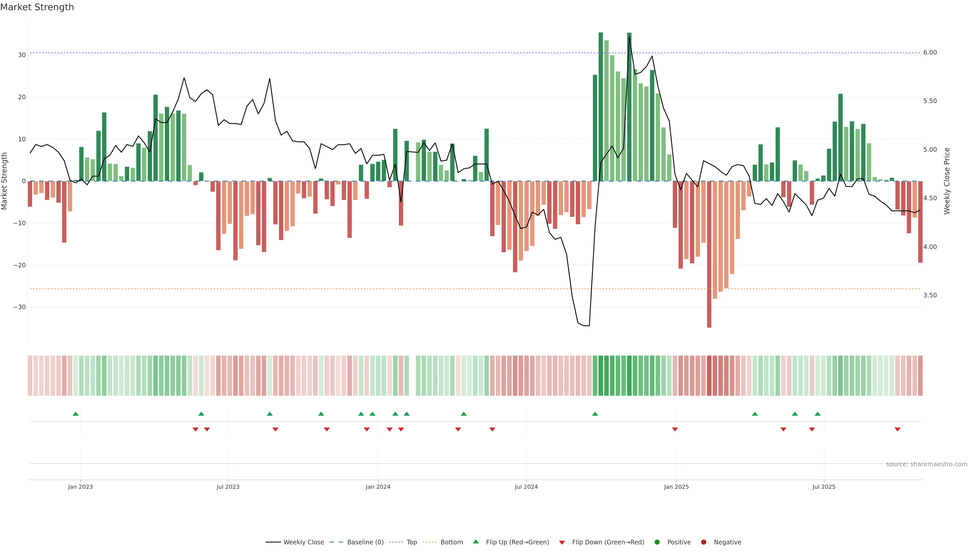
Task: Click Flip Down red triangle legend icon
Action: click(x=562, y=543)
